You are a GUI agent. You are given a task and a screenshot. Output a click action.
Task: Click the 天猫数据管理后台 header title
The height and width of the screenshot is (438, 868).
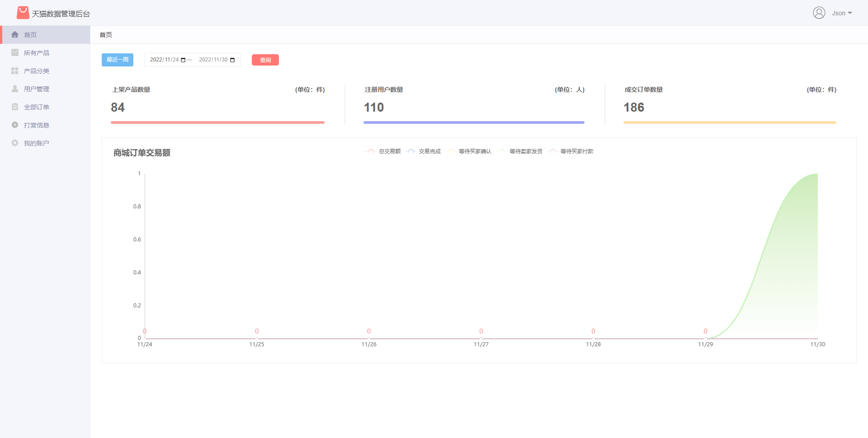coord(61,14)
